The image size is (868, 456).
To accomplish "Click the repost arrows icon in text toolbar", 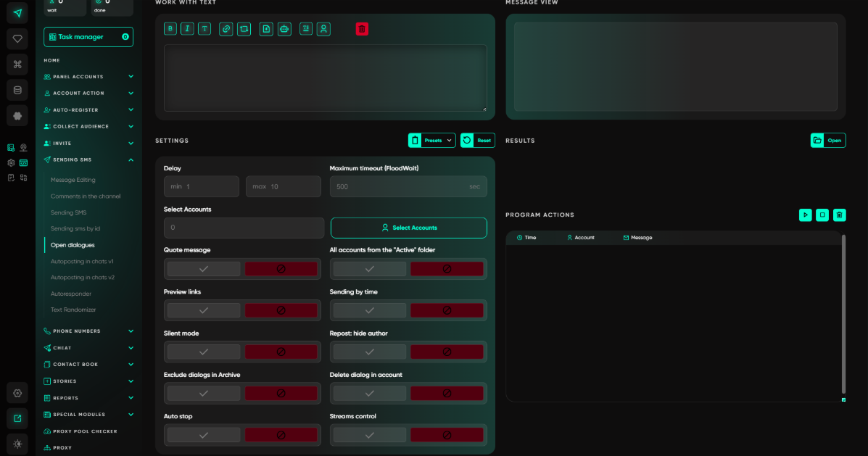I will (244, 29).
